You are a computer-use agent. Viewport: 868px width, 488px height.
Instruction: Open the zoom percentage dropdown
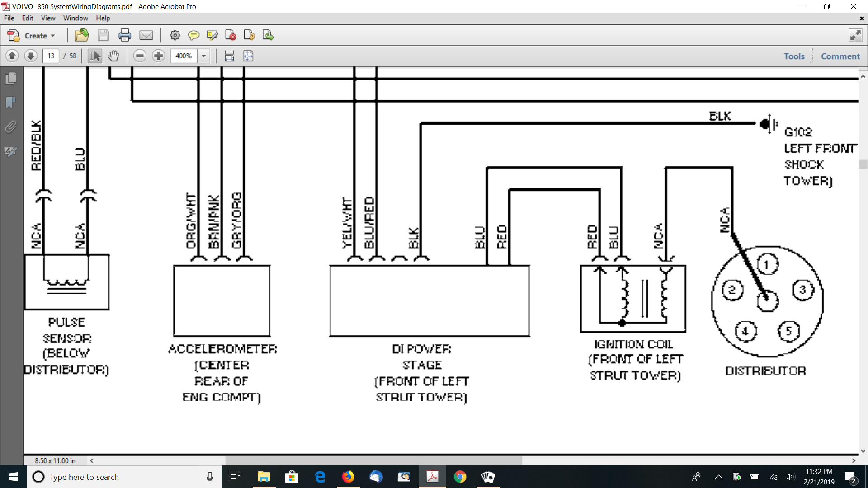204,56
